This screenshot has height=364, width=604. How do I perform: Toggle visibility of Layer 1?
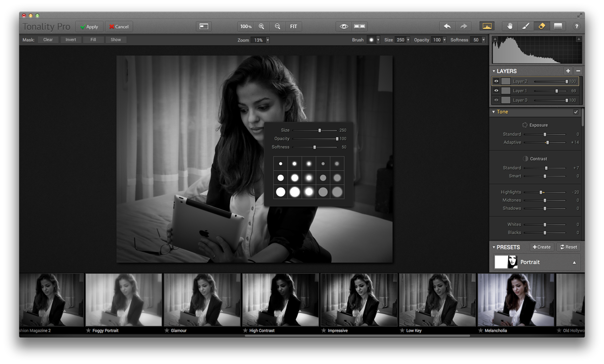click(496, 91)
